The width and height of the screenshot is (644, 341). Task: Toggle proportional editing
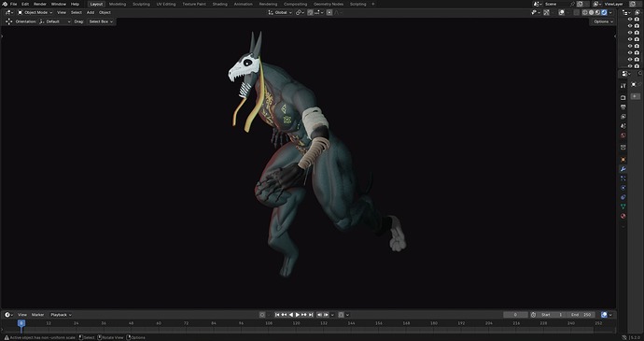pyautogui.click(x=329, y=12)
